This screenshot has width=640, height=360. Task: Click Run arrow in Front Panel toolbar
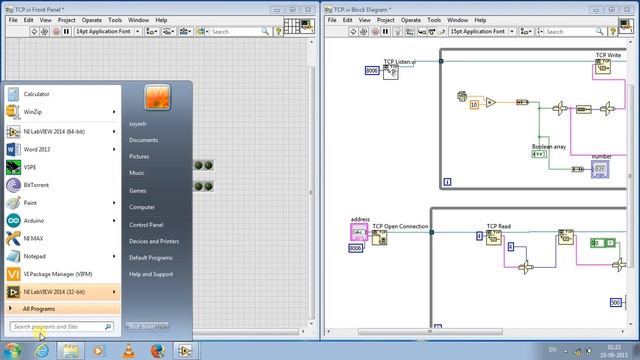tap(34, 31)
